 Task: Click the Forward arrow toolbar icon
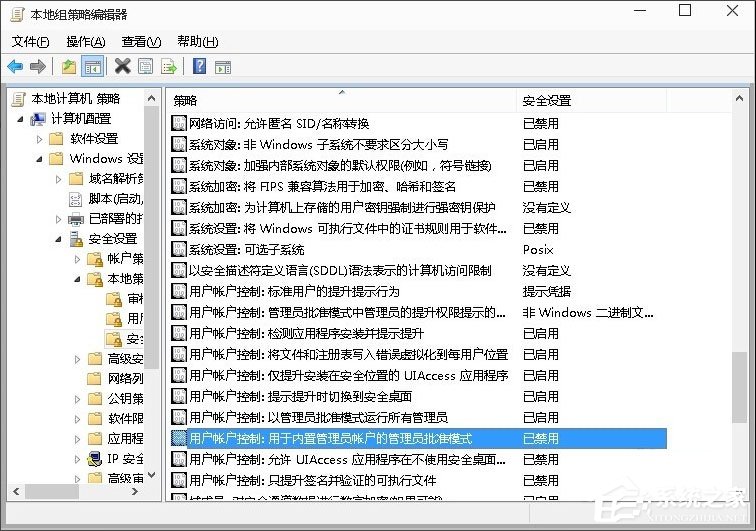[x=38, y=67]
